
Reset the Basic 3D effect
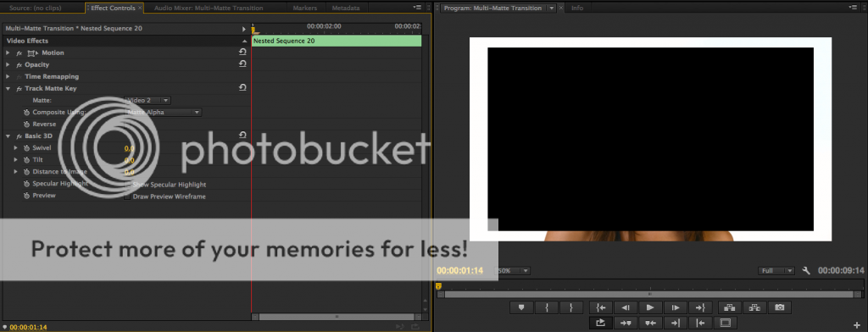coord(242,135)
